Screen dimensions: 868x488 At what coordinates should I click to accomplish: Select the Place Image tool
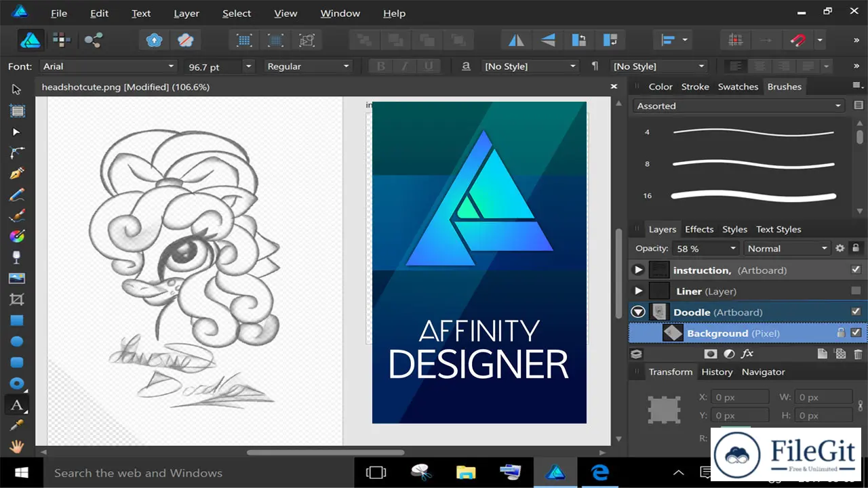[x=17, y=279]
